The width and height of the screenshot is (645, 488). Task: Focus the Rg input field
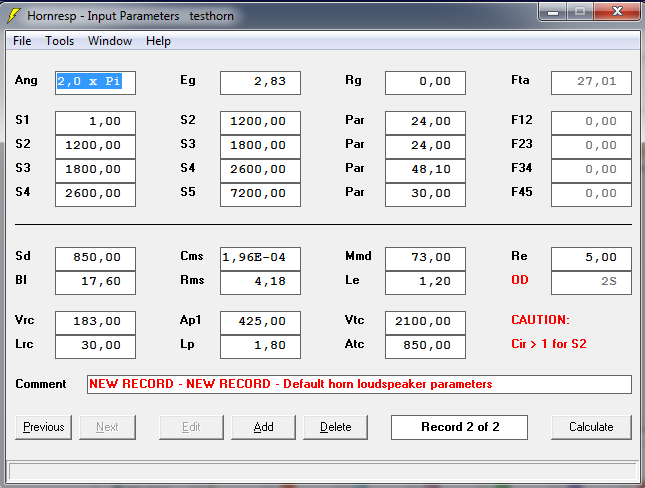click(x=425, y=83)
